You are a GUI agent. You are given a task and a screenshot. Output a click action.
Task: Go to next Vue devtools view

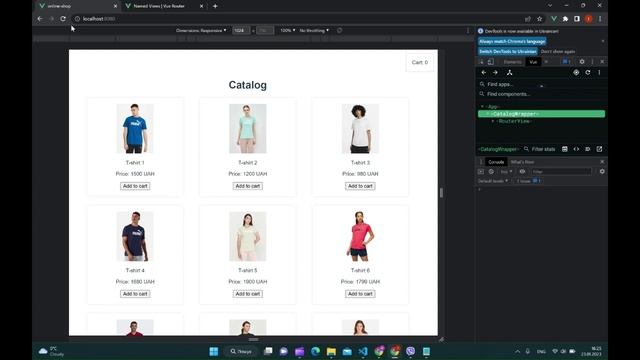tap(495, 73)
